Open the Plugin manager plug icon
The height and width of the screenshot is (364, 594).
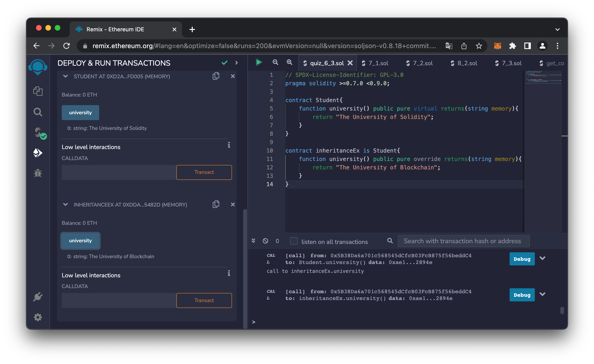coord(38,297)
